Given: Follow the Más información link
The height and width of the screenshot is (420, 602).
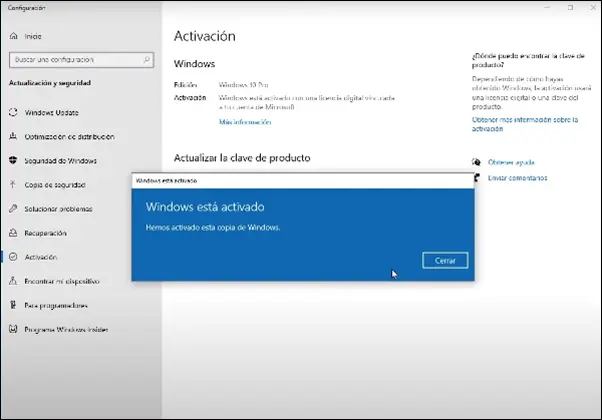Looking at the screenshot, I should [x=245, y=122].
